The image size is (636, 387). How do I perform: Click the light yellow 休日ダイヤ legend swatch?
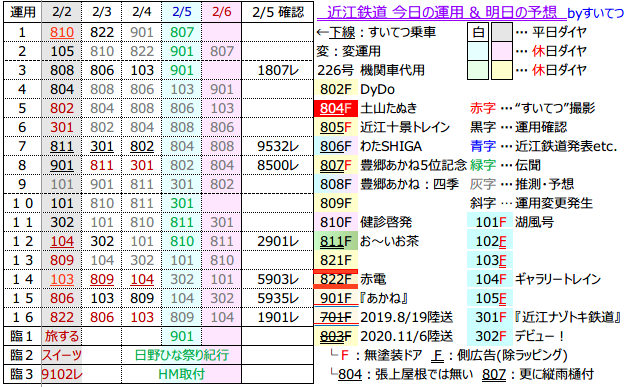(x=502, y=70)
